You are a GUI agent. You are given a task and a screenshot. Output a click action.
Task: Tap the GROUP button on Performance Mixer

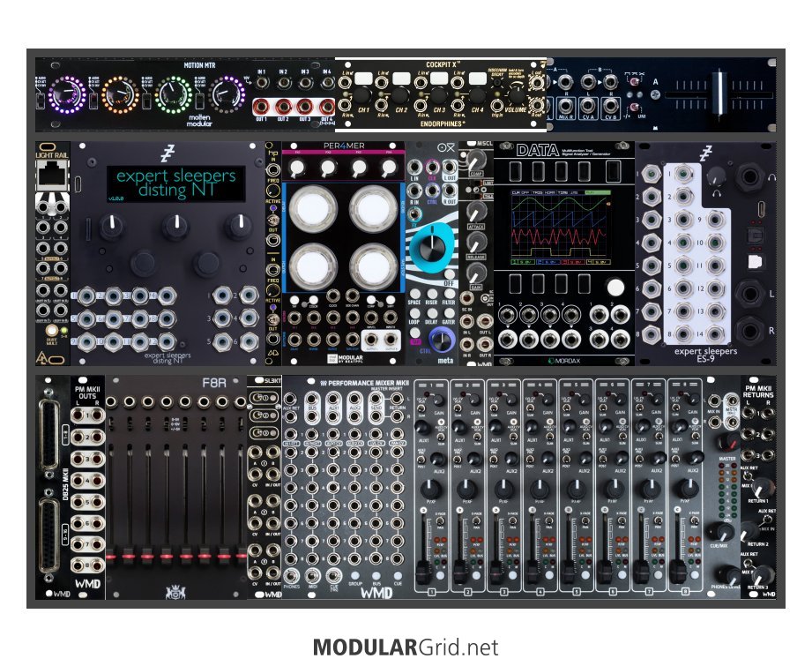pos(354,575)
